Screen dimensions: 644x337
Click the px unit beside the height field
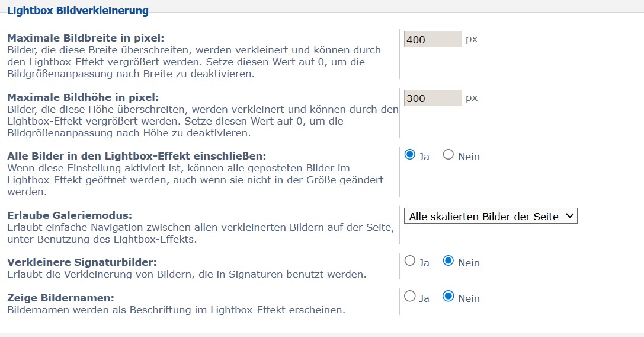click(472, 98)
